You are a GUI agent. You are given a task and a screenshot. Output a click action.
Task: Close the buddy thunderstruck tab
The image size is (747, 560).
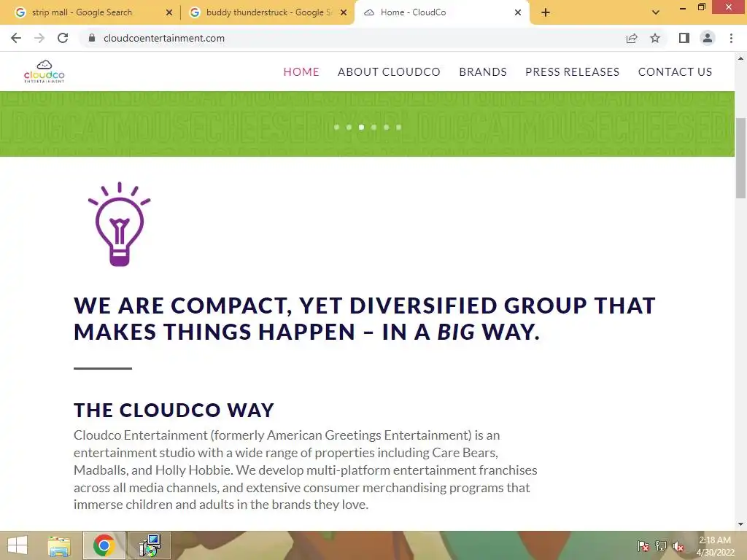[344, 12]
